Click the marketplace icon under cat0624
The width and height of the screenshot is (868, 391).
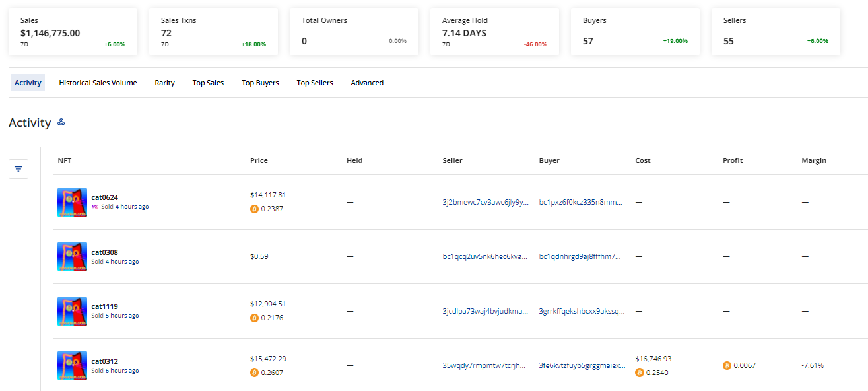pos(95,207)
